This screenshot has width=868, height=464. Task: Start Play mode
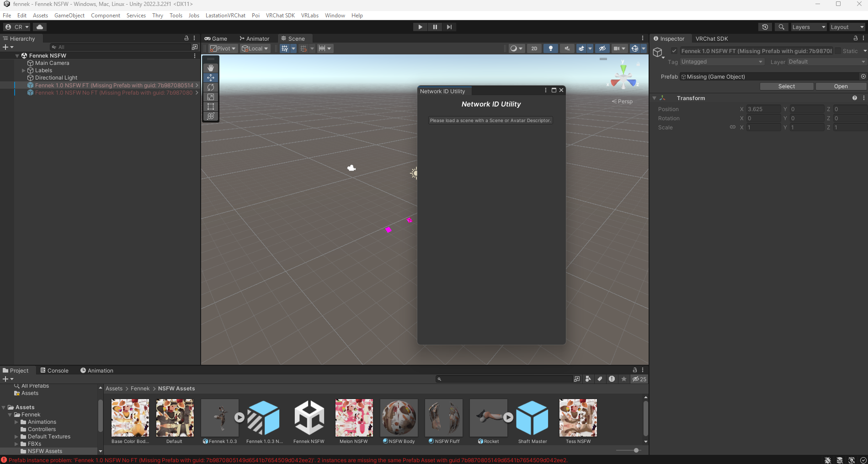coord(420,27)
